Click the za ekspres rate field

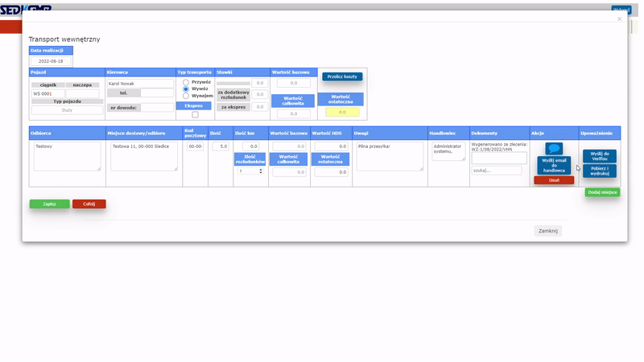[x=260, y=107]
